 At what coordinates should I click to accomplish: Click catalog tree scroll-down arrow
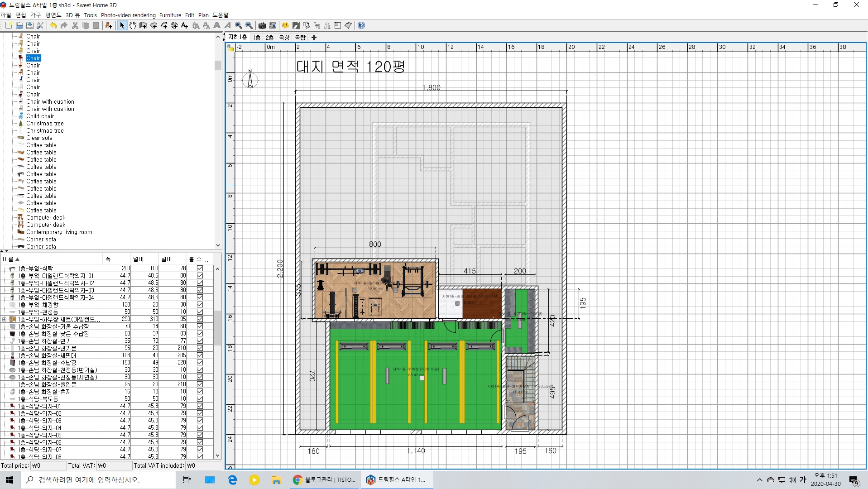pyautogui.click(x=218, y=245)
